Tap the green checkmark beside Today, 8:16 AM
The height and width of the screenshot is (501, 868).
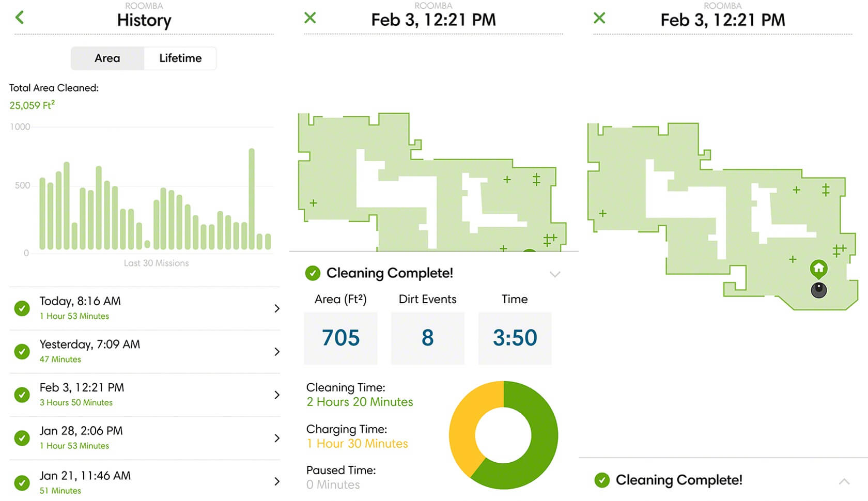pyautogui.click(x=22, y=308)
